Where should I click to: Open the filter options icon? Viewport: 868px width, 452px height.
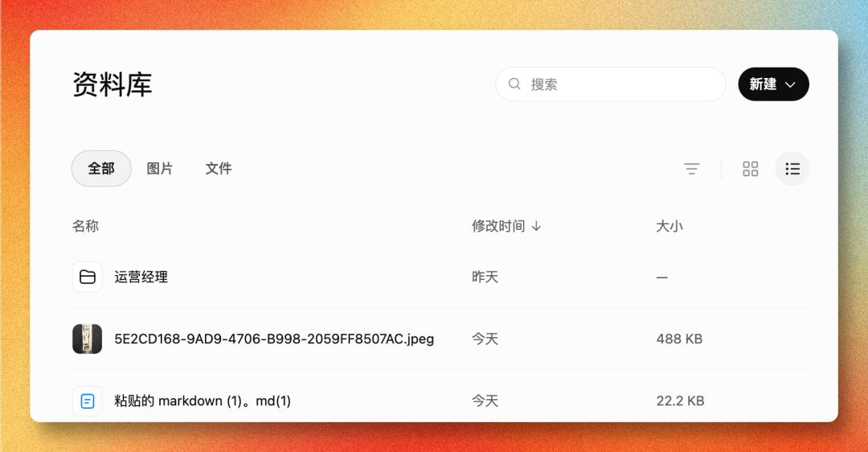click(691, 168)
